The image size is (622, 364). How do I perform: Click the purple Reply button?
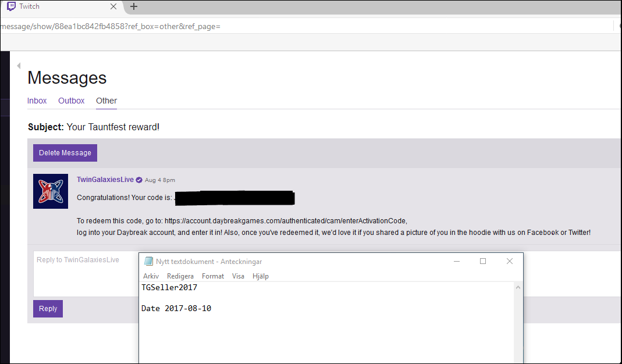coord(48,309)
